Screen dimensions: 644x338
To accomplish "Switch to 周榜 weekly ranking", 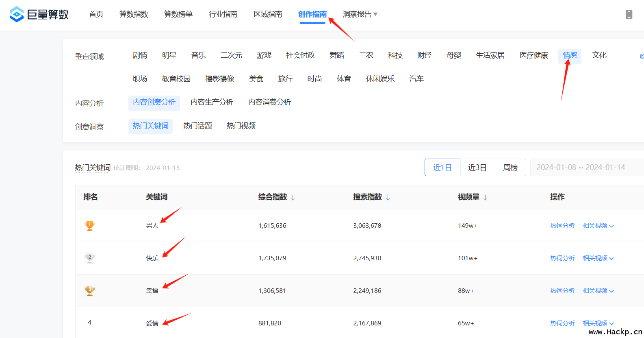I will (x=510, y=168).
